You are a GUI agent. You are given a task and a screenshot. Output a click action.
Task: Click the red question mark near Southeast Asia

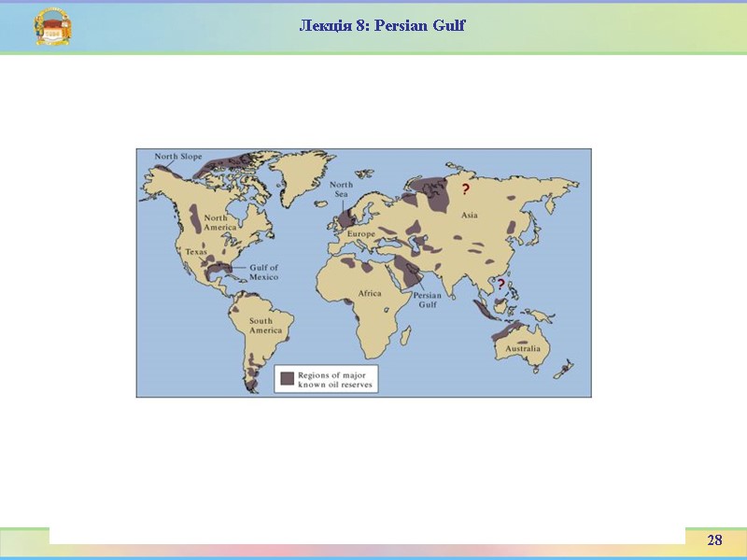click(500, 285)
